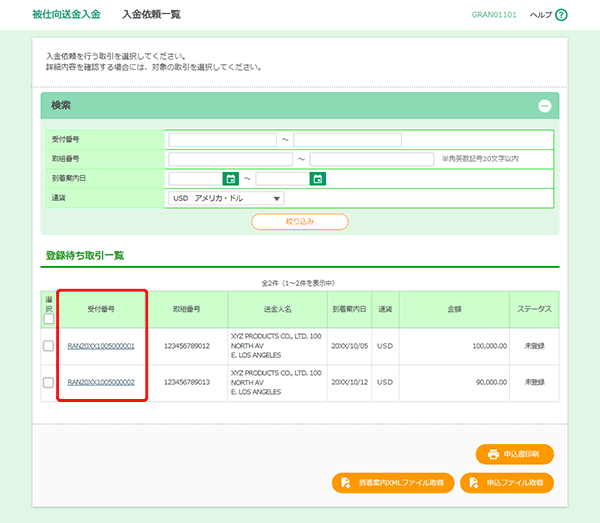
Task: Check the box for RAN20XX1005000002 row
Action: click(x=48, y=382)
